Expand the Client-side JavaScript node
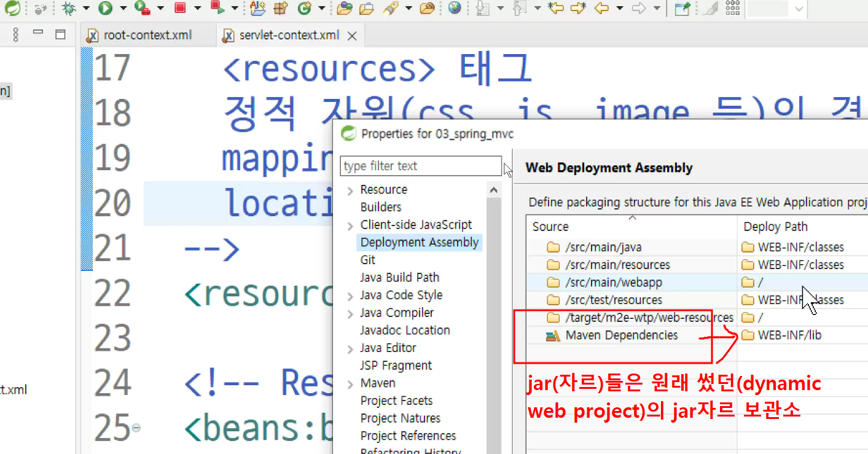 tap(350, 225)
